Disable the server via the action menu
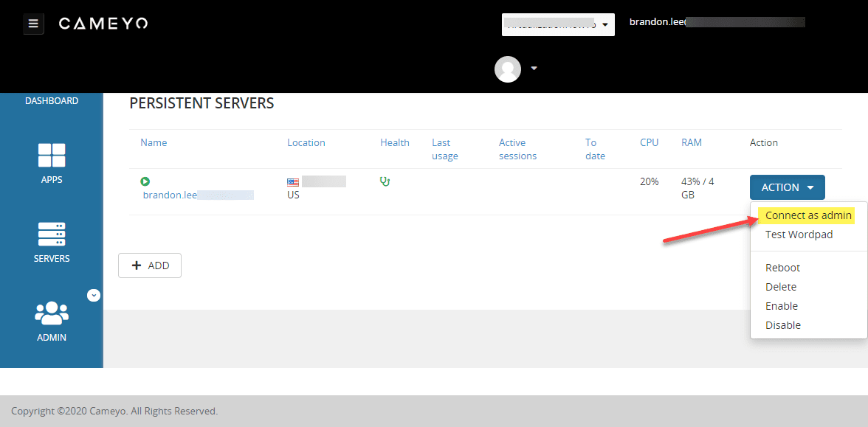Screen dimensions: 868x427 [x=783, y=324]
